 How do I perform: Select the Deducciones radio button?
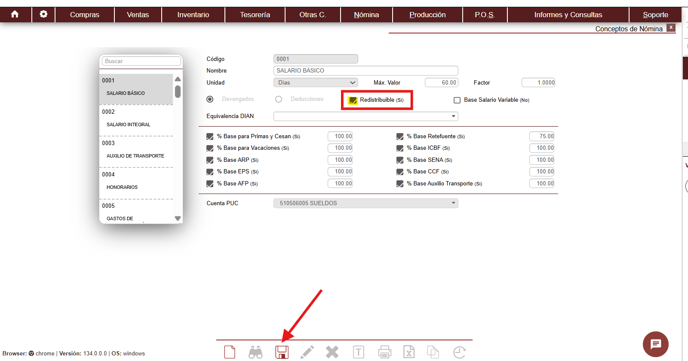tap(278, 100)
